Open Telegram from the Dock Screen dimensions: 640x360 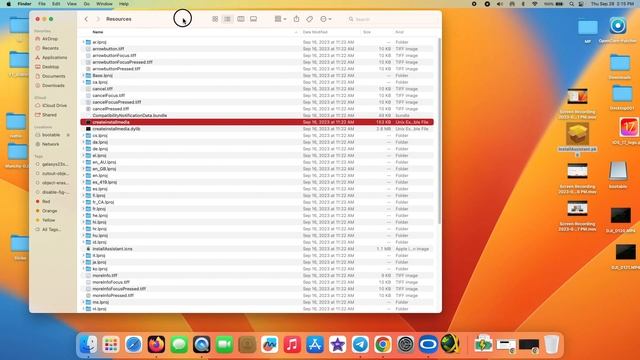360,344
